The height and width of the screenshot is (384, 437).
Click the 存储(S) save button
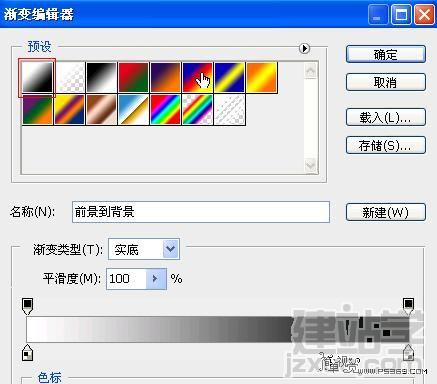pyautogui.click(x=386, y=145)
